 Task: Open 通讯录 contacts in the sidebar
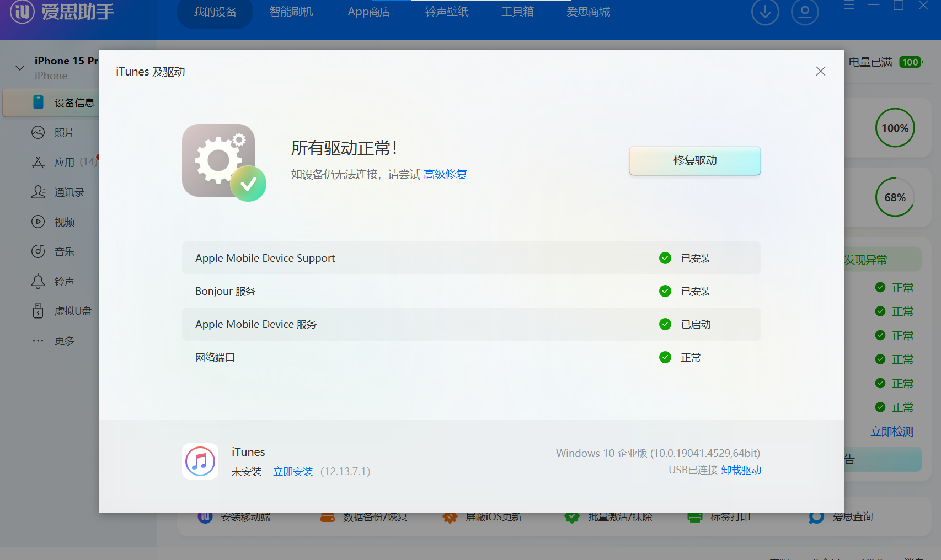(x=58, y=192)
